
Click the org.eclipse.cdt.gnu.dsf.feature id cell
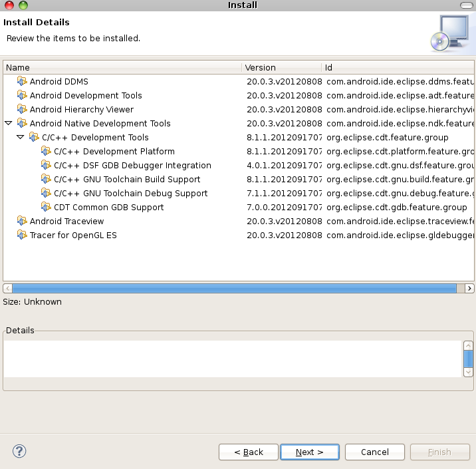(x=400, y=165)
